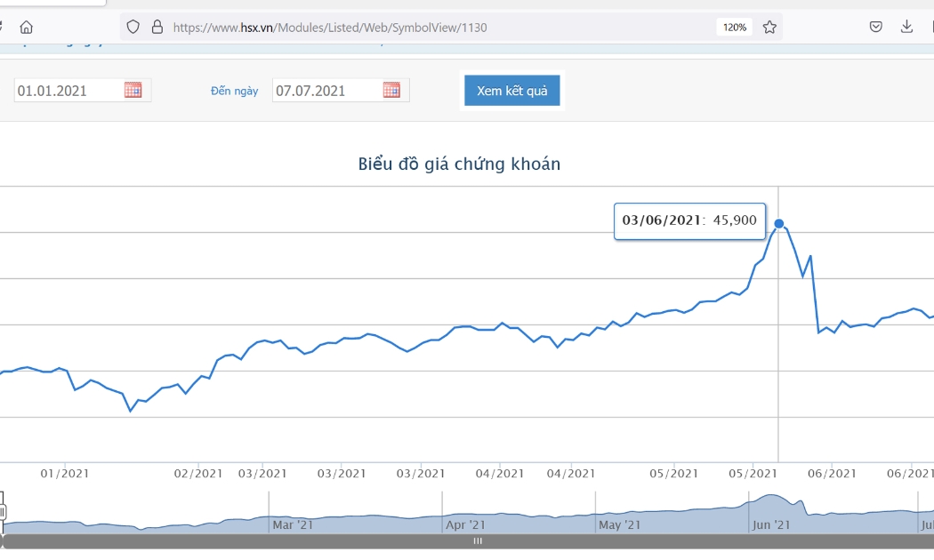Open the start date calendar picker

[x=133, y=90]
